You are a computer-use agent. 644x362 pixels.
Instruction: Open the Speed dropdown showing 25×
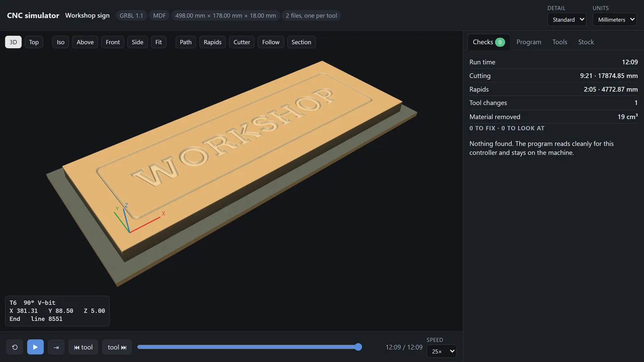(442, 351)
